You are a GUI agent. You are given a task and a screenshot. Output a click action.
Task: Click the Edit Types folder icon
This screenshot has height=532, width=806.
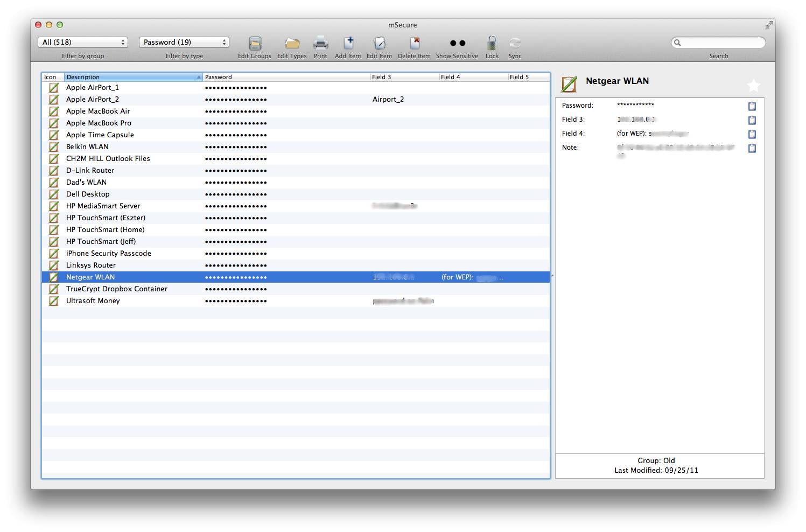pos(292,44)
